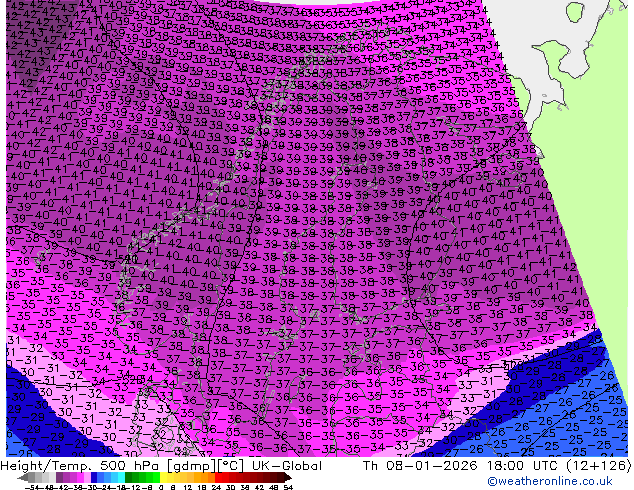
Task: Pick the darkest purple legend swatch
Action: [59, 477]
